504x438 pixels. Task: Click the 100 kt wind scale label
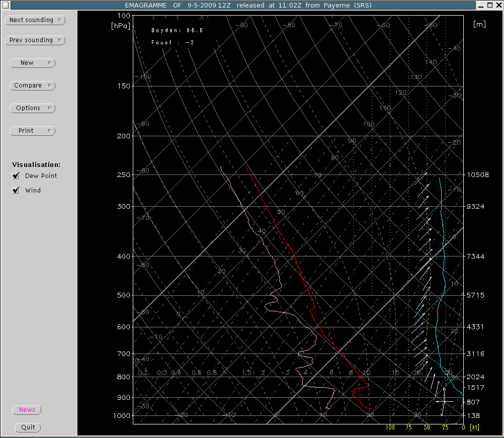[x=390, y=427]
